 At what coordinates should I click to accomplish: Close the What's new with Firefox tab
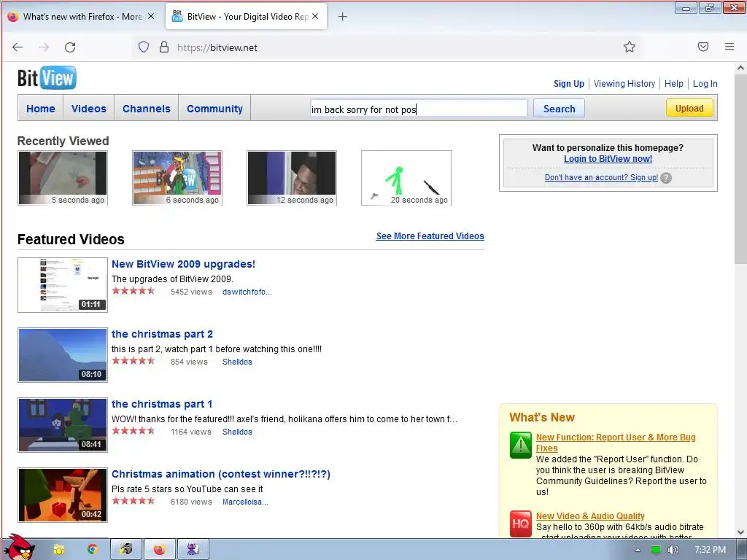click(150, 16)
